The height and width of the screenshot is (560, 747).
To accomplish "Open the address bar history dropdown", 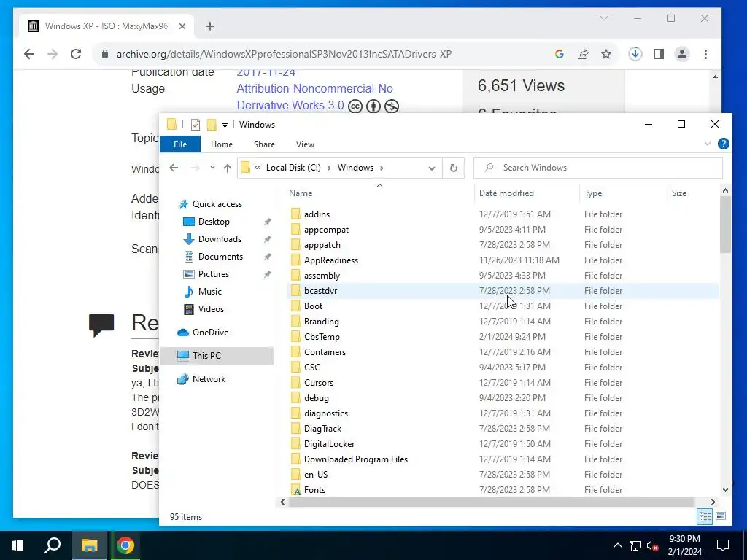I will [x=432, y=168].
